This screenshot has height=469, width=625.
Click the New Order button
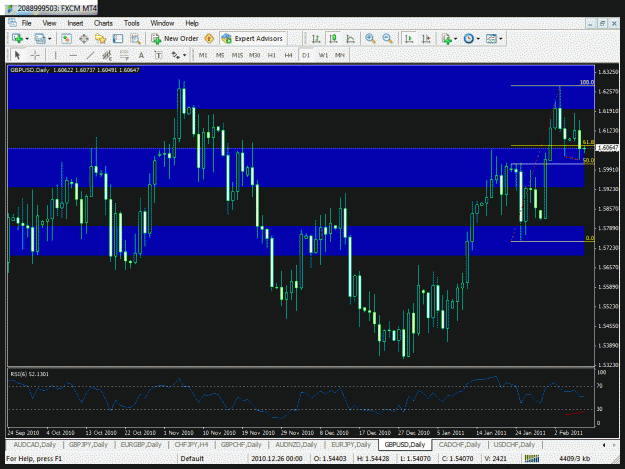click(175, 39)
